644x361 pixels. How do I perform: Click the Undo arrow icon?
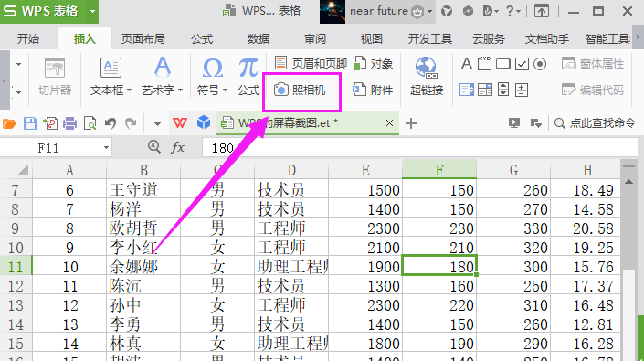pos(110,123)
